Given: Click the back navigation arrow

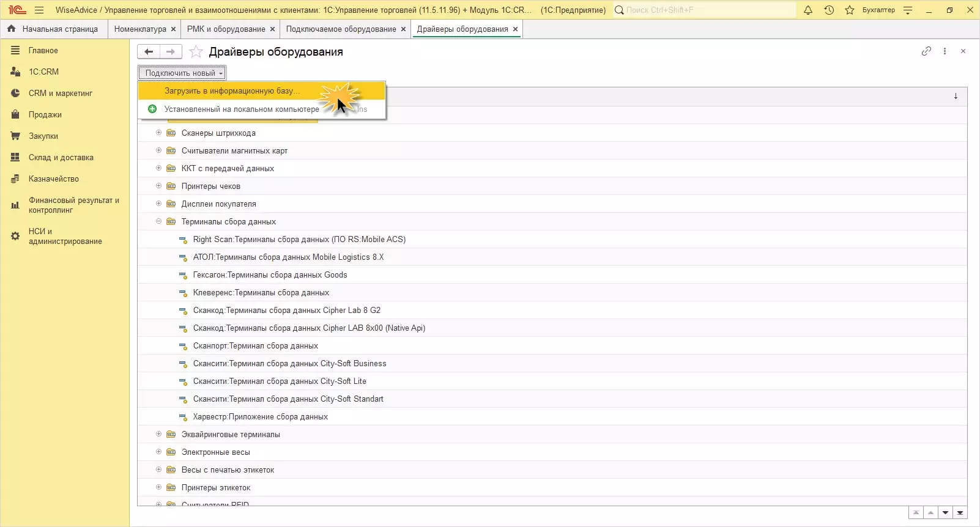Looking at the screenshot, I should 149,52.
